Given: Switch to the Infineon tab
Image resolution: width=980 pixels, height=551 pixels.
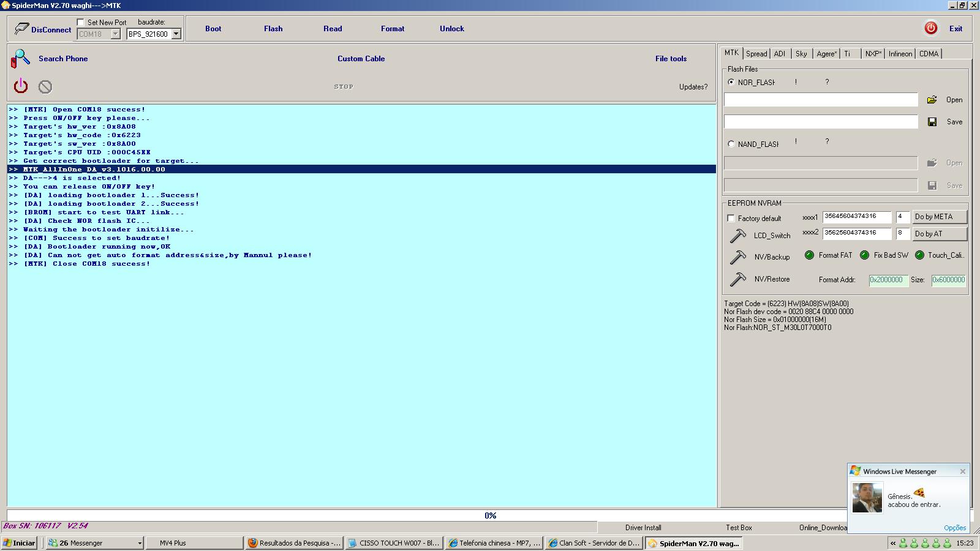Looking at the screenshot, I should click(x=900, y=54).
